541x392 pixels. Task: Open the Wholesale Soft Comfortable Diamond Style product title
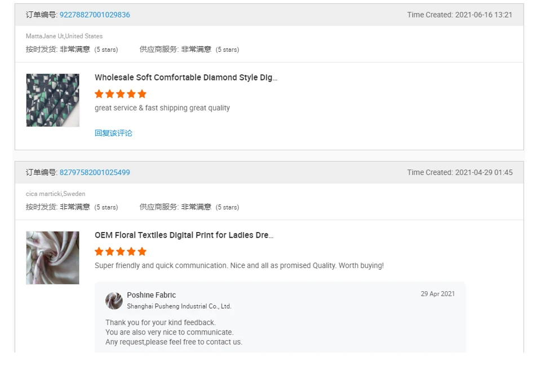[186, 78]
